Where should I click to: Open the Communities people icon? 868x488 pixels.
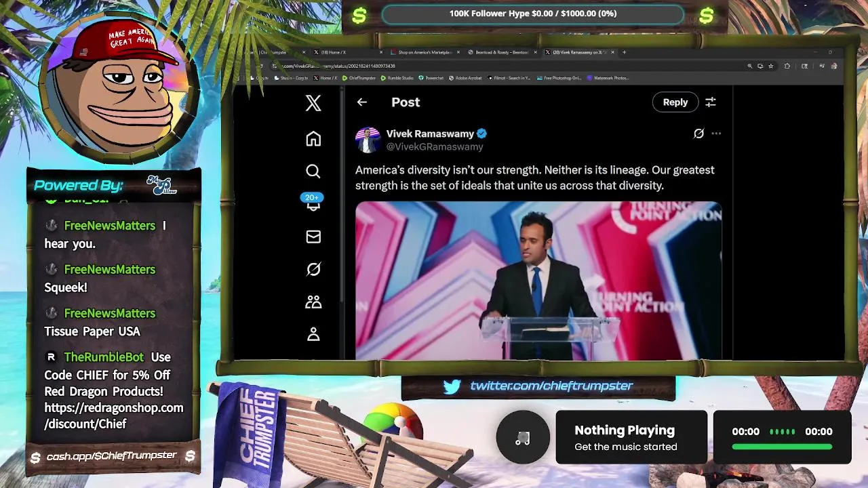[x=313, y=302]
